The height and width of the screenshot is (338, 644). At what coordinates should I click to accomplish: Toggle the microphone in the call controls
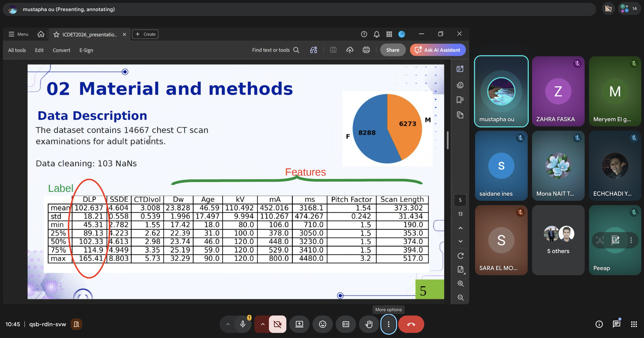[x=242, y=324]
